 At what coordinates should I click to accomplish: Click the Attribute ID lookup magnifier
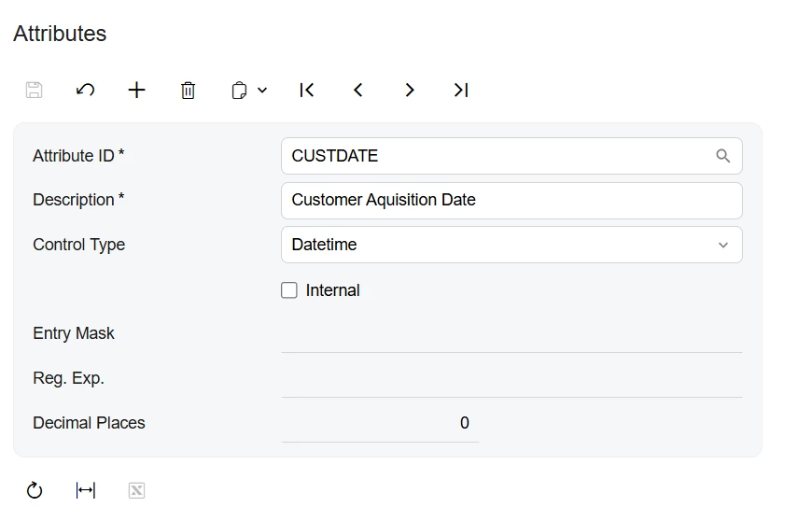point(722,156)
